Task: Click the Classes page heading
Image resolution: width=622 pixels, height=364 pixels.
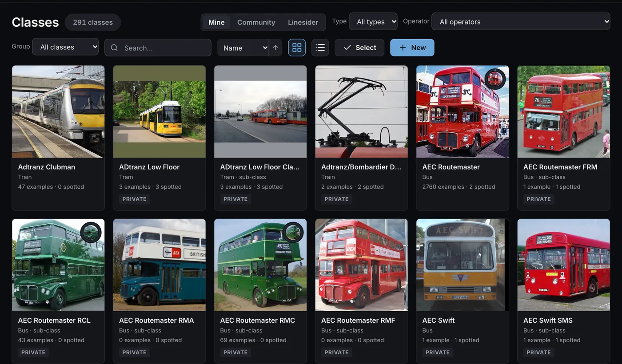Action: [x=35, y=22]
